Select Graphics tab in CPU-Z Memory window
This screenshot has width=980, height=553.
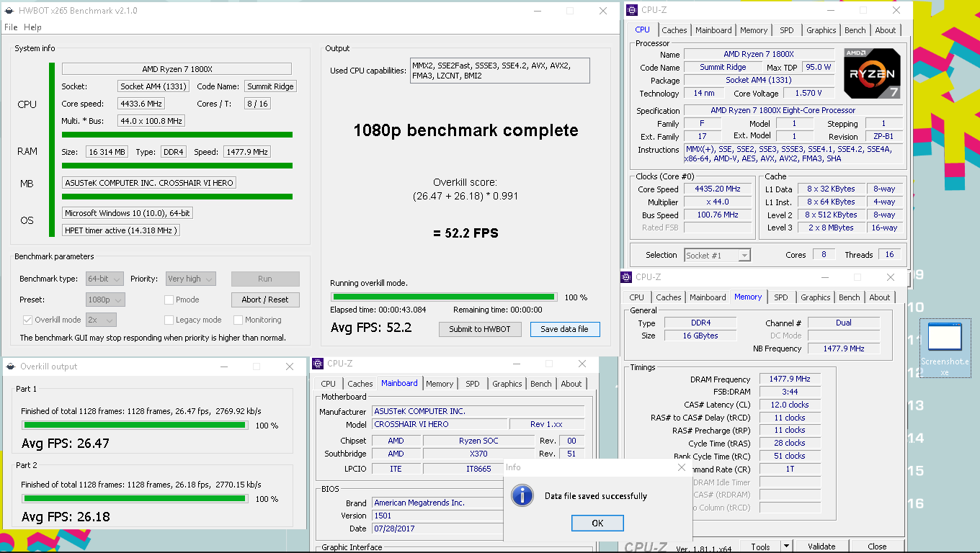coord(816,297)
